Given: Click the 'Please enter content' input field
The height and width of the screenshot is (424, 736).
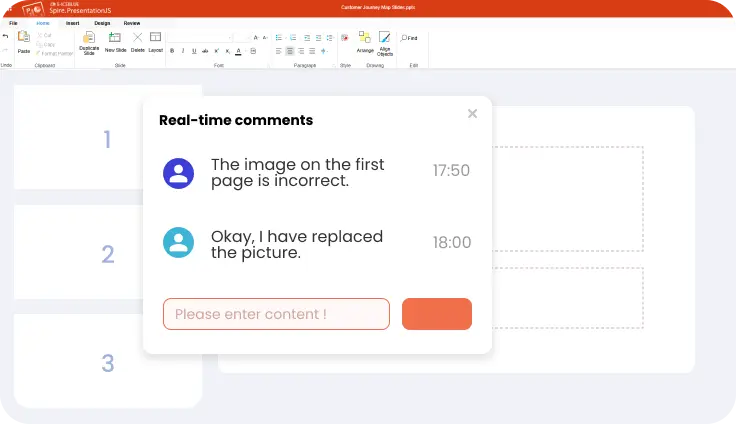Looking at the screenshot, I should point(276,314).
